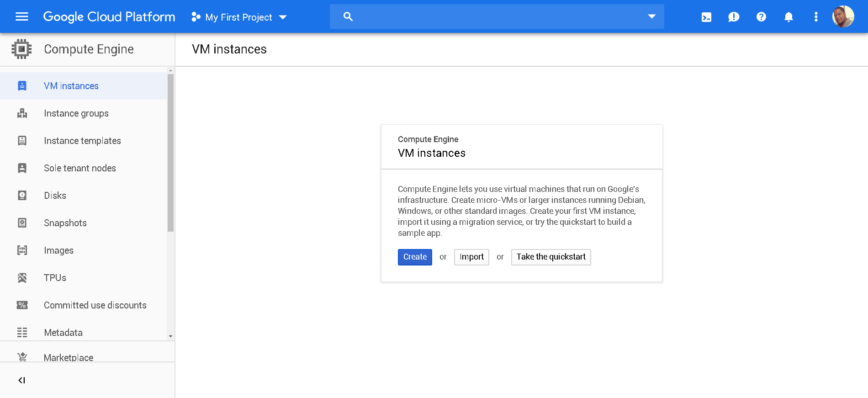Open the three-dot settings menu

pos(816,17)
